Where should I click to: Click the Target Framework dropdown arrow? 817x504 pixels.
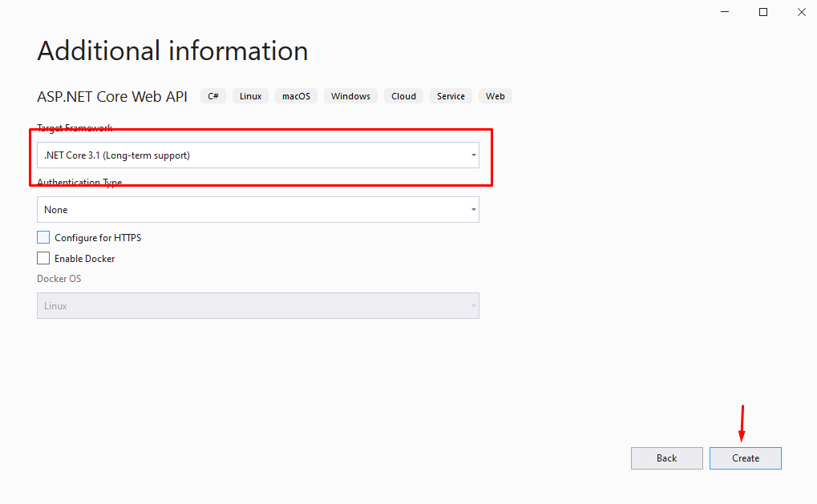click(472, 155)
